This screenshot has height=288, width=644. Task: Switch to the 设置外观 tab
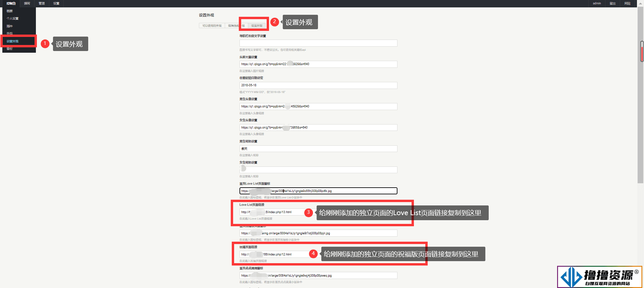pyautogui.click(x=257, y=26)
